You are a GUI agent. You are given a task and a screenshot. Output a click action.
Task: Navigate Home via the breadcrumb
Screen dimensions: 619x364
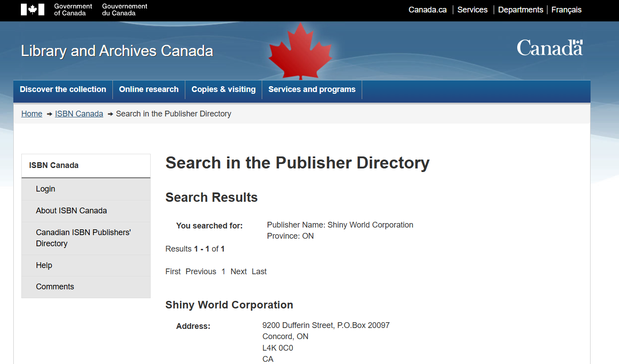click(32, 113)
